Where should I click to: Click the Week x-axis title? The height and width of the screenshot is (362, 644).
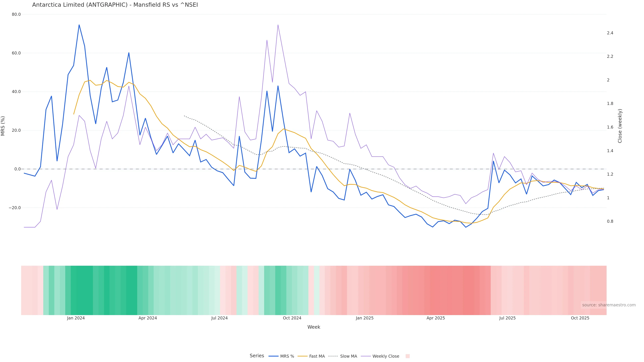(x=314, y=327)
